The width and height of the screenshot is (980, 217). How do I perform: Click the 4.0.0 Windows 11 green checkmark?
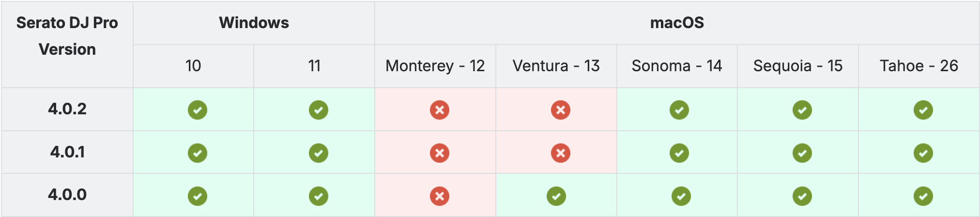click(319, 196)
